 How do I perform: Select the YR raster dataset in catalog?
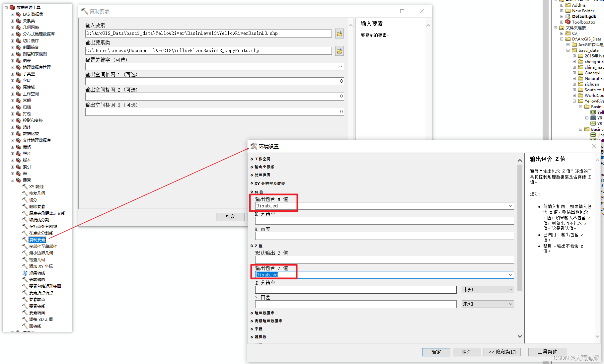point(597,117)
